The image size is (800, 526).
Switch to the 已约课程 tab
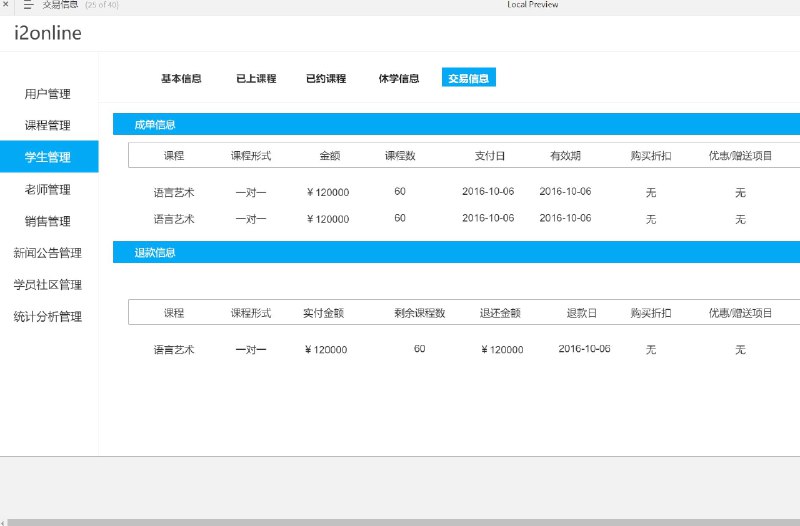click(x=326, y=79)
